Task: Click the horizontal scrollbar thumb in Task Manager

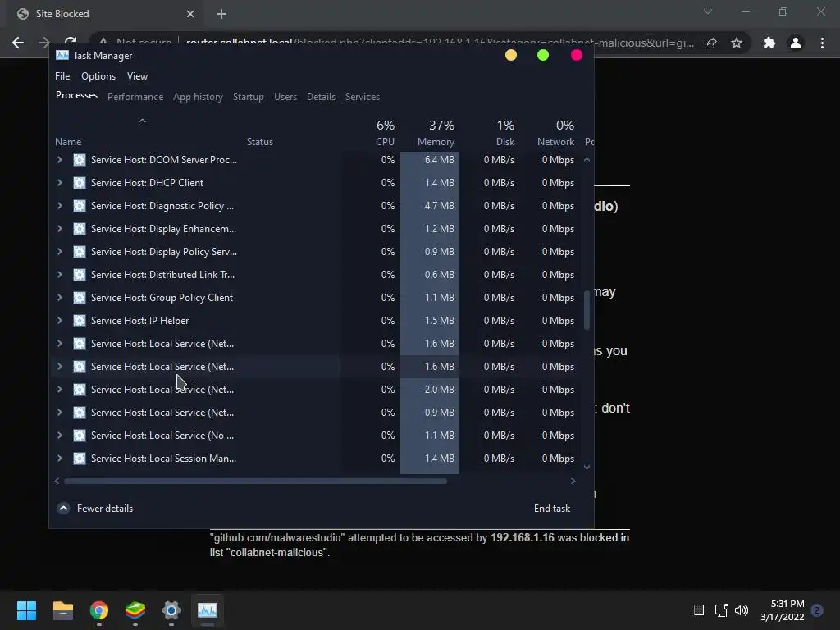Action: click(x=256, y=481)
